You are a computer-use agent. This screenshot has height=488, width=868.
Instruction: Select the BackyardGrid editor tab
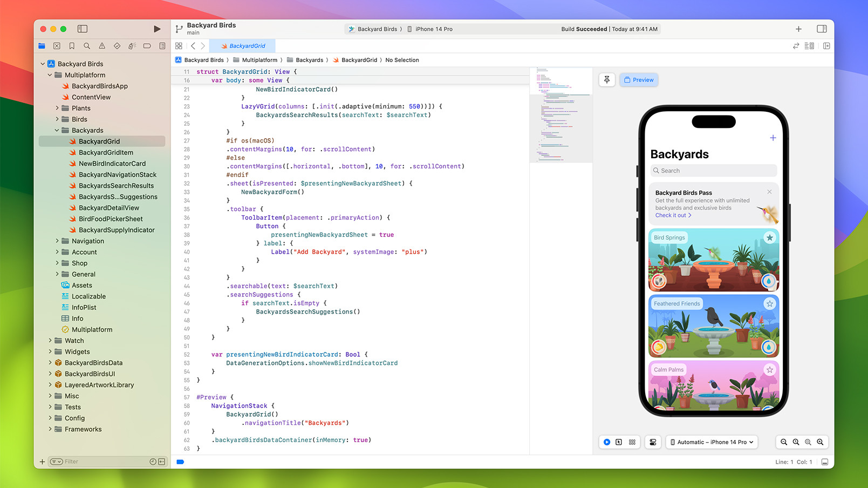click(243, 46)
